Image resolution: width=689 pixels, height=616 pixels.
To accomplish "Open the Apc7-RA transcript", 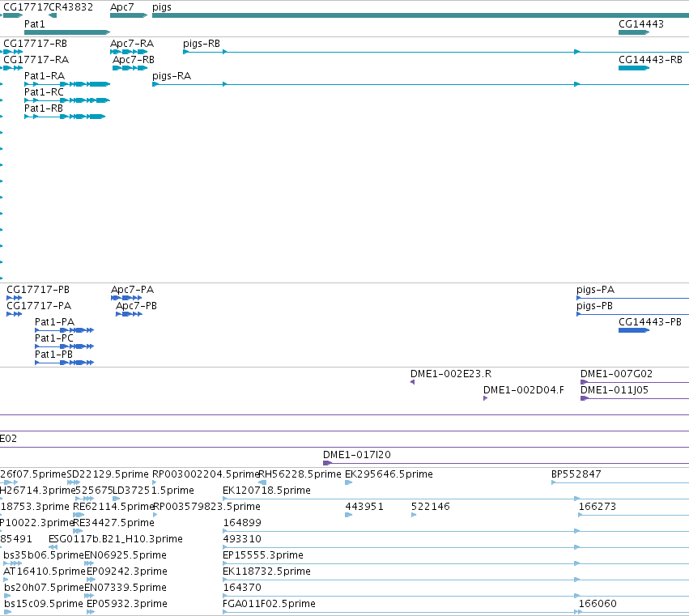I will point(128,52).
